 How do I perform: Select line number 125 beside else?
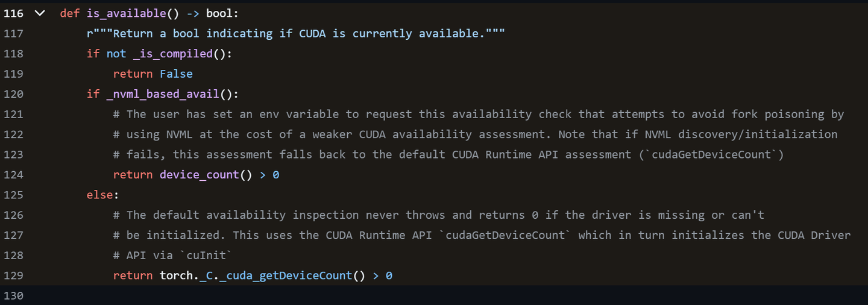[13, 195]
